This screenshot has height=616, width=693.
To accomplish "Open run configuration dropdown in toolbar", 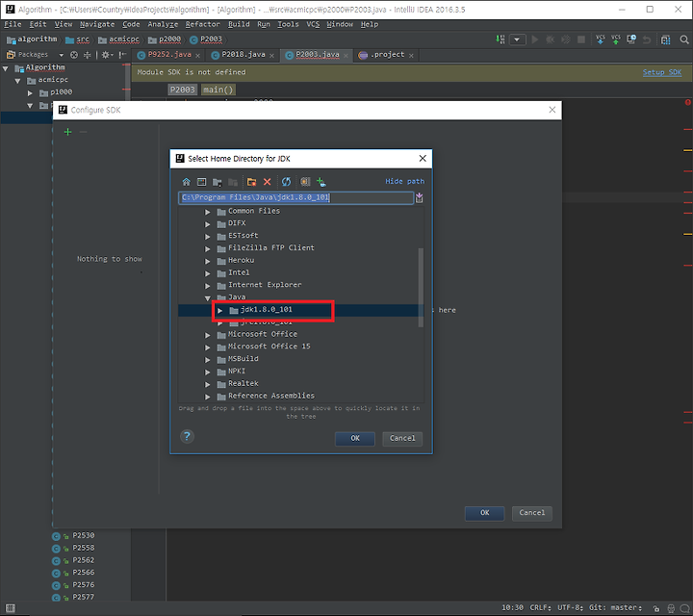I will (x=517, y=39).
